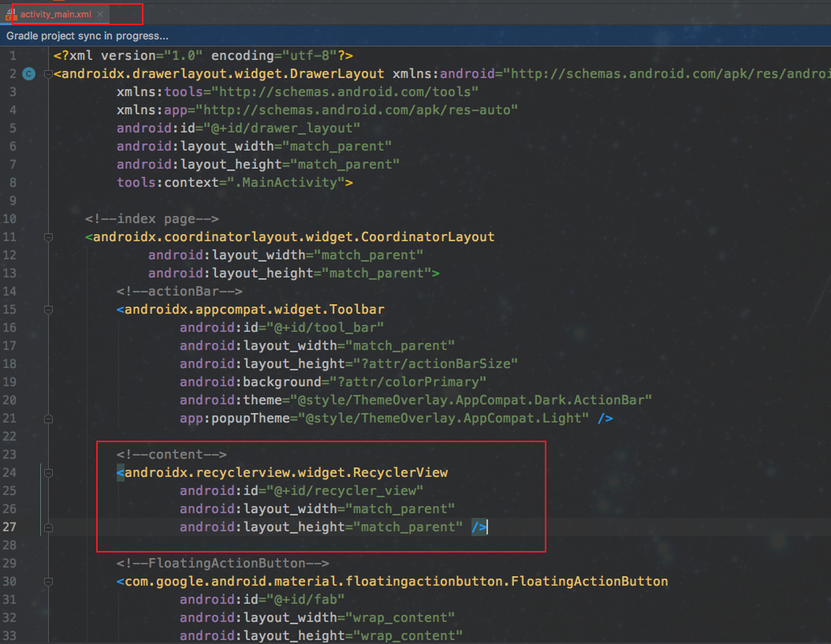The height and width of the screenshot is (644, 831).
Task: Collapse the DrawerLayout tag fold on line 2
Action: click(x=48, y=73)
